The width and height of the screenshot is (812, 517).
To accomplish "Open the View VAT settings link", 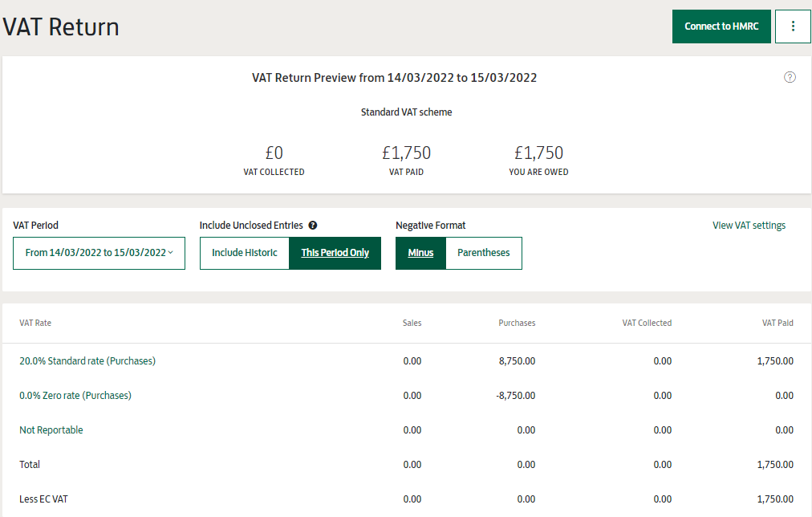I will [749, 226].
